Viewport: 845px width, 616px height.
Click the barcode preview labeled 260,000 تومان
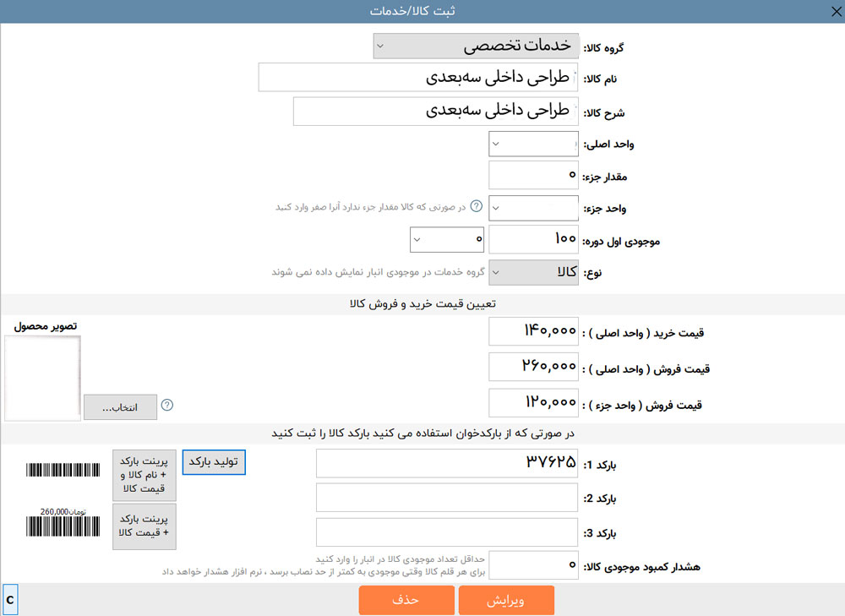63,522
